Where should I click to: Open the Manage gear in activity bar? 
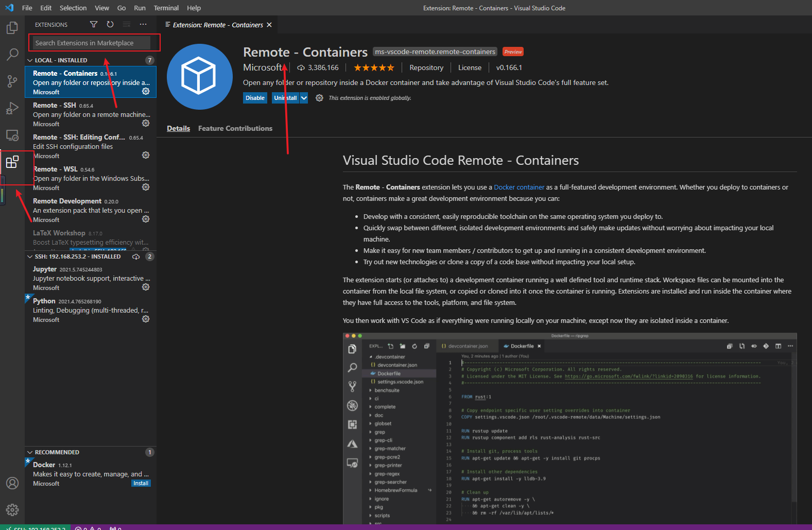(12, 510)
